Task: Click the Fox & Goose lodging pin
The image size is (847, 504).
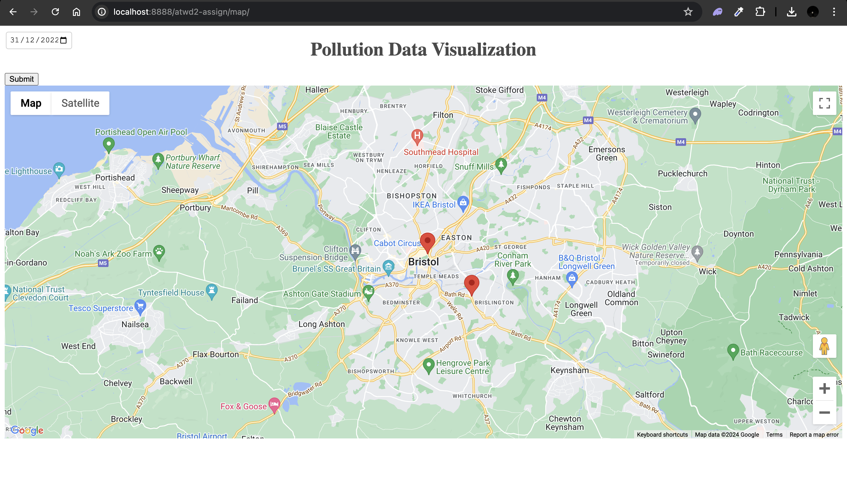Action: pos(274,405)
